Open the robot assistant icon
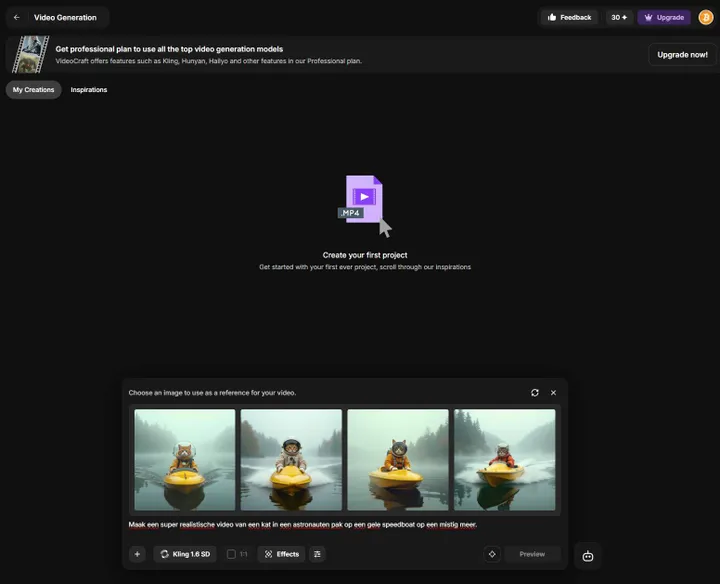720x584 pixels. point(588,556)
